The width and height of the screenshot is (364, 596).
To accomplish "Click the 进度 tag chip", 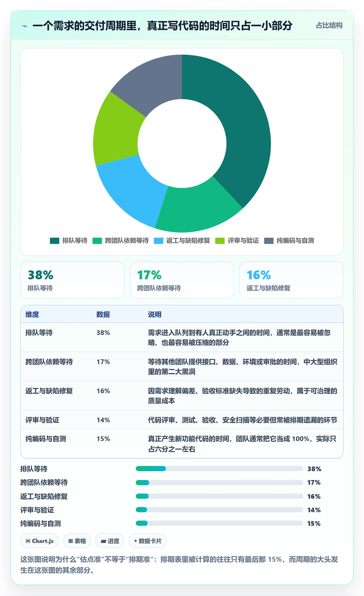I will [110, 541].
